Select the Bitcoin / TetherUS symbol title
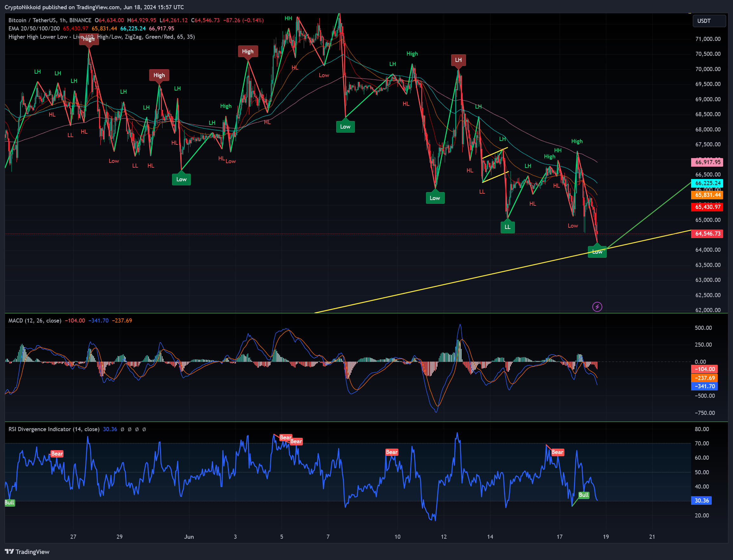Viewport: 733px width, 560px height. [x=50, y=20]
